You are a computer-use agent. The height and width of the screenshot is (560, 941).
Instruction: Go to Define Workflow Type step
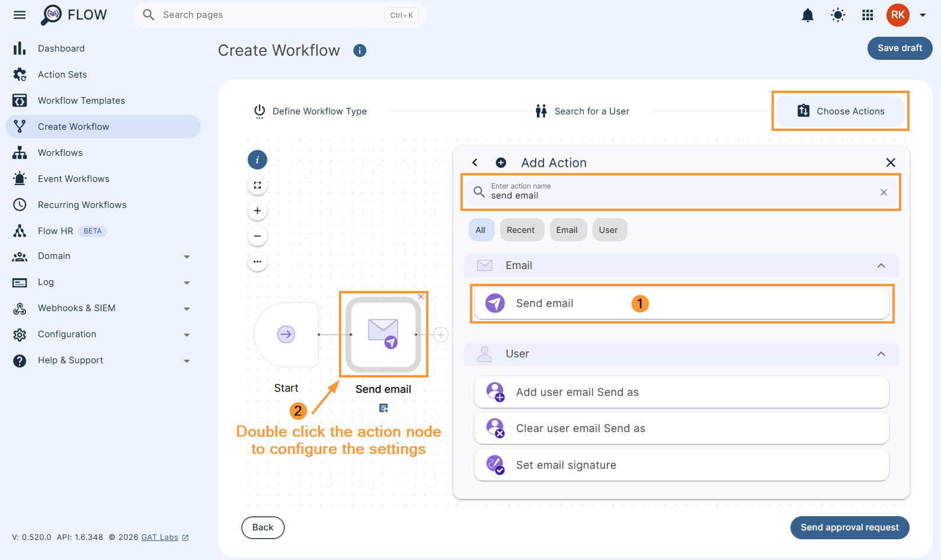tap(311, 111)
